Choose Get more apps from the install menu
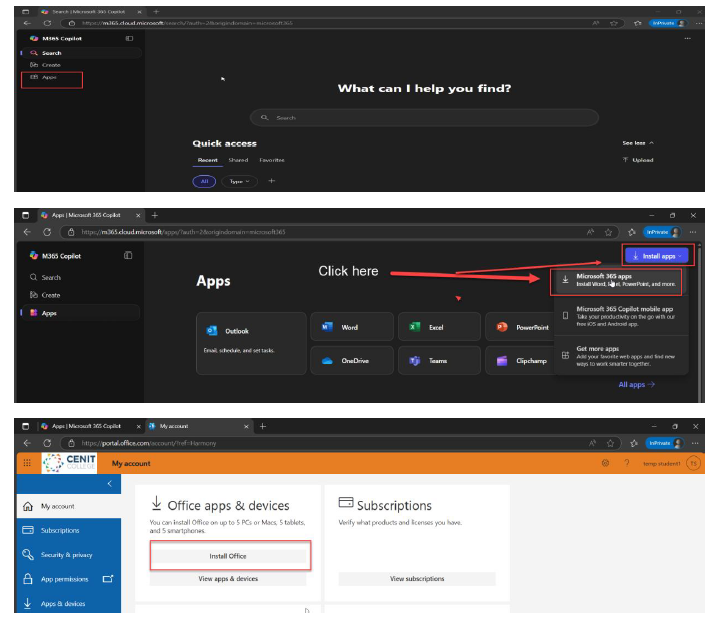The height and width of the screenshot is (631, 711). (x=619, y=356)
